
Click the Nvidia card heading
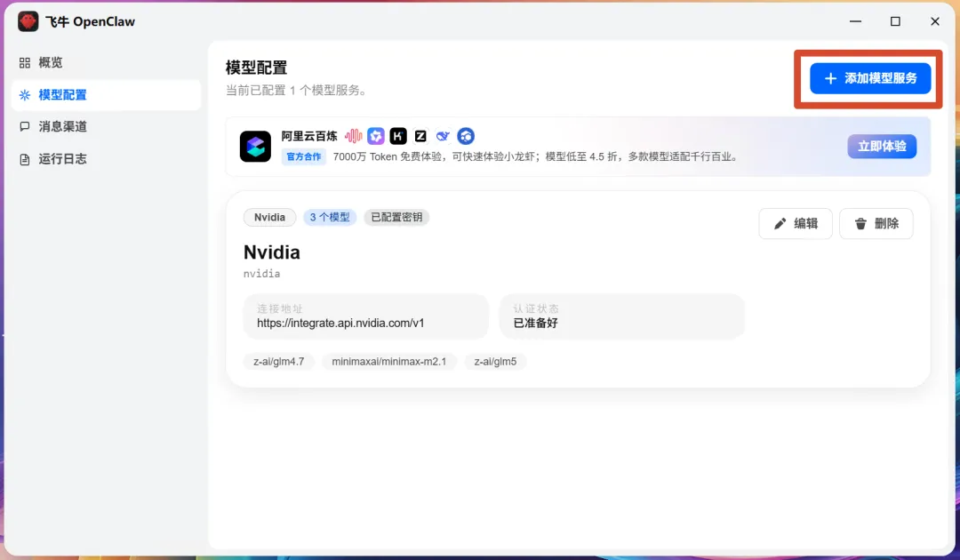pos(272,252)
